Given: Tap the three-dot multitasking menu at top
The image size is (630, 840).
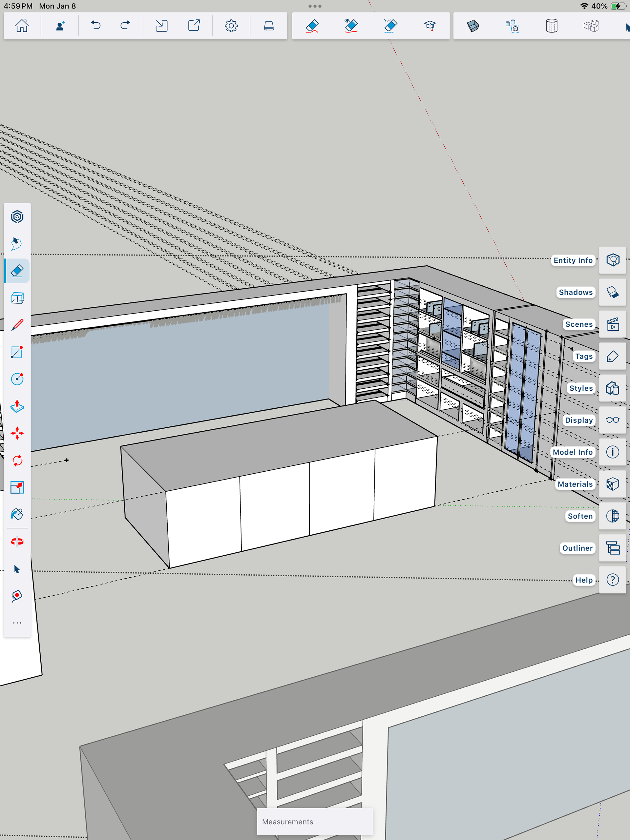Looking at the screenshot, I should (315, 6).
